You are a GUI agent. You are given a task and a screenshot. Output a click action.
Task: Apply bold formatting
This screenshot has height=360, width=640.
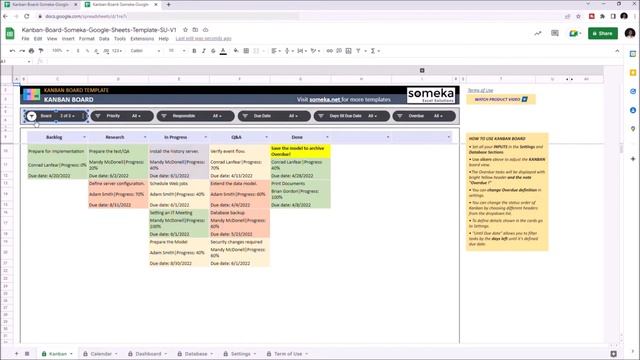click(194, 51)
